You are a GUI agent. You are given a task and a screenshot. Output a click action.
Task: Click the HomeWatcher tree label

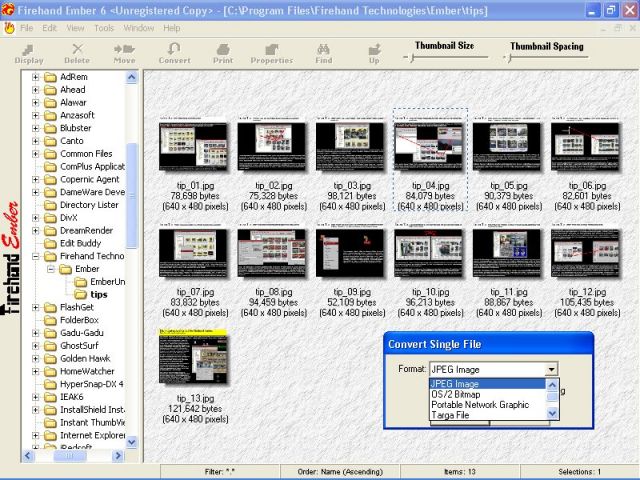point(87,371)
